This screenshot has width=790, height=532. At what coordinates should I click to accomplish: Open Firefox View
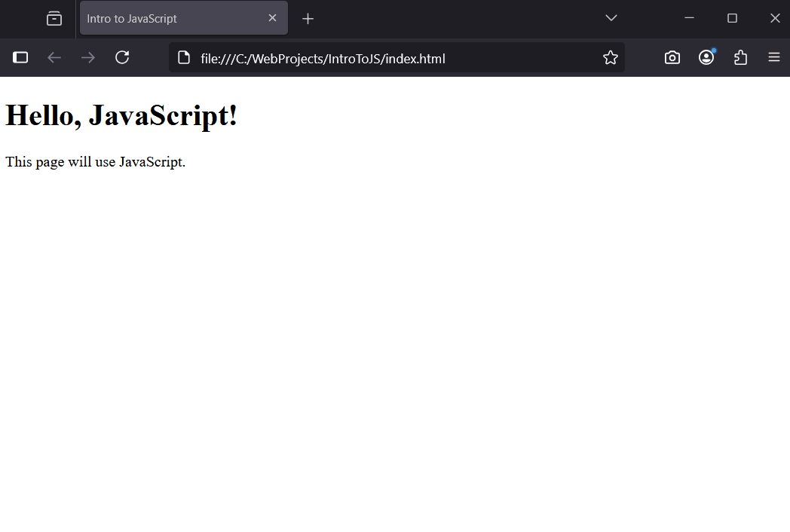point(54,19)
